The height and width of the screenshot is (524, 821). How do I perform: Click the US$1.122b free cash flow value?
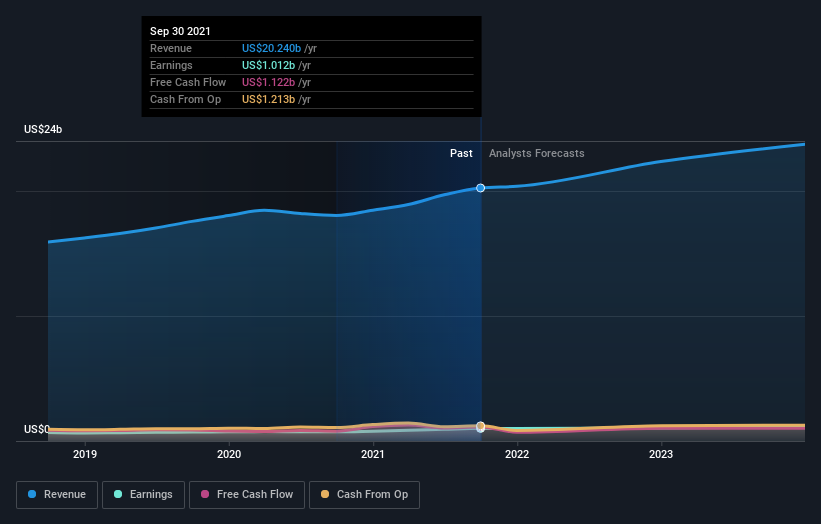[268, 82]
